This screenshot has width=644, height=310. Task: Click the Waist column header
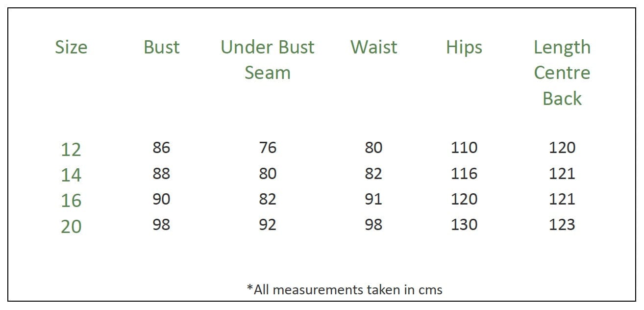coord(373,47)
